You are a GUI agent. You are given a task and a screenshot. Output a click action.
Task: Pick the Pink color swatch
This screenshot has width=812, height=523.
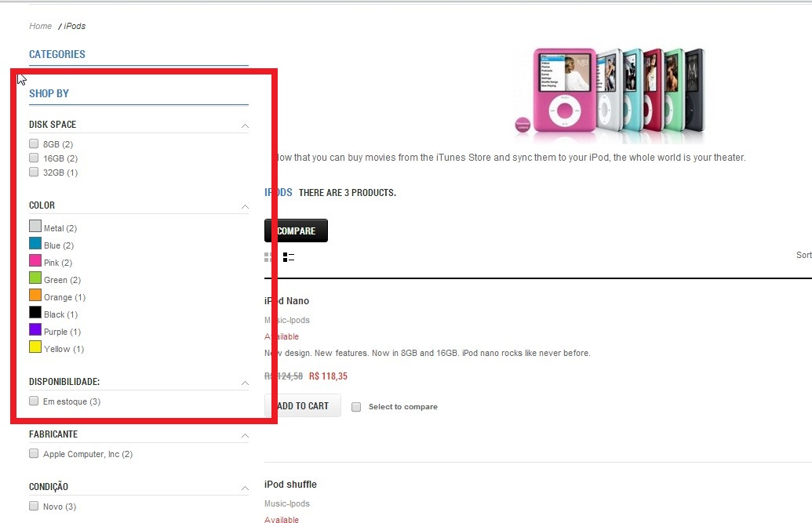[35, 260]
